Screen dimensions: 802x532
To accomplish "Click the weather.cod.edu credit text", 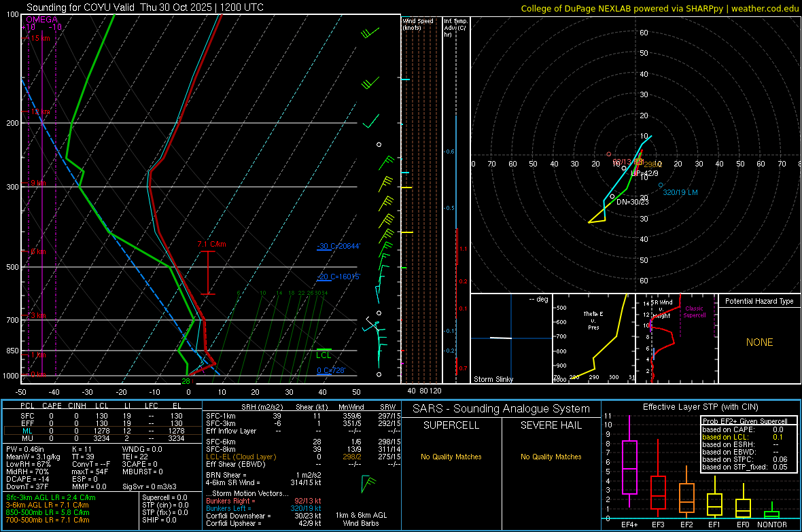I will pos(765,8).
